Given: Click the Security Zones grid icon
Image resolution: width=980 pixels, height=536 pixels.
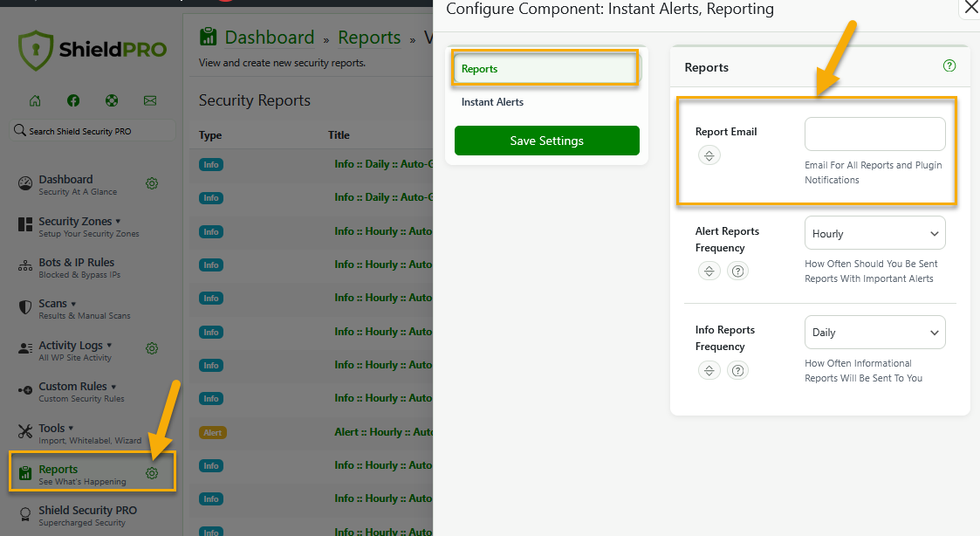Looking at the screenshot, I should (x=25, y=224).
